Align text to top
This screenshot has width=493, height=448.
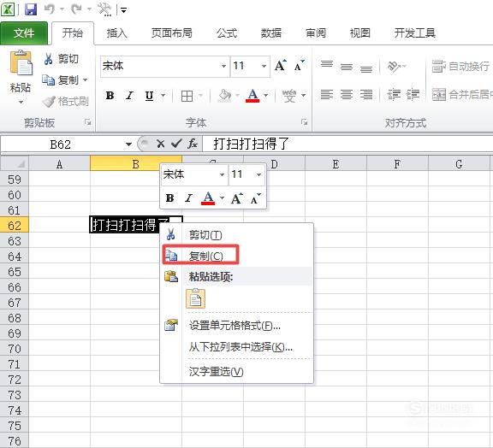pyautogui.click(x=327, y=66)
